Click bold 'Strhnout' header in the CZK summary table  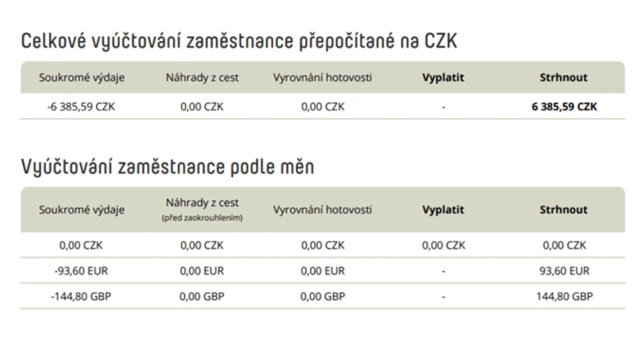click(x=563, y=78)
